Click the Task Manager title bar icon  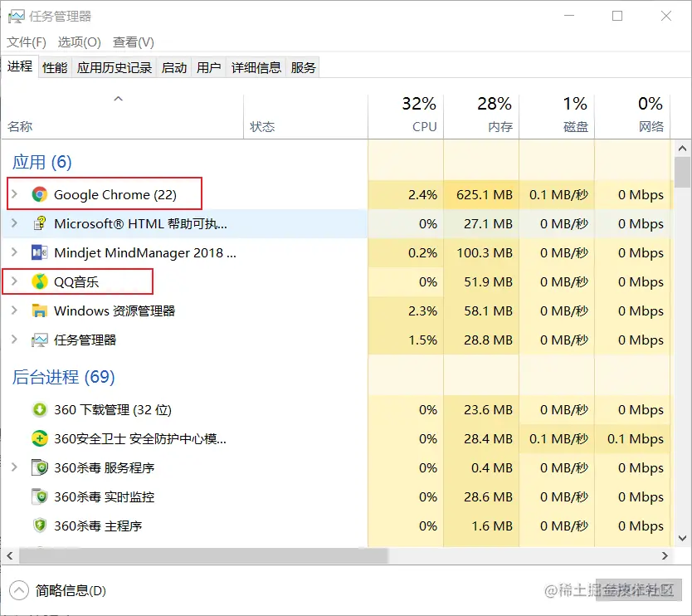(17, 17)
